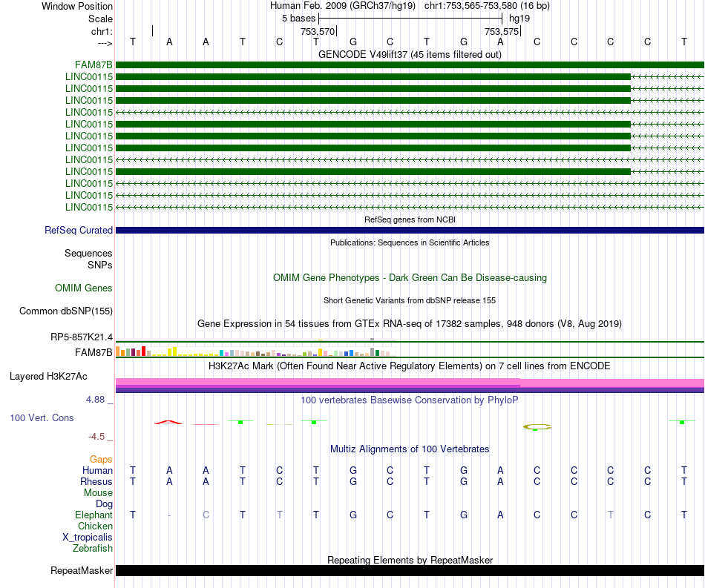Click the 5 bases scale bar label
The height and width of the screenshot is (588, 705).
click(298, 19)
